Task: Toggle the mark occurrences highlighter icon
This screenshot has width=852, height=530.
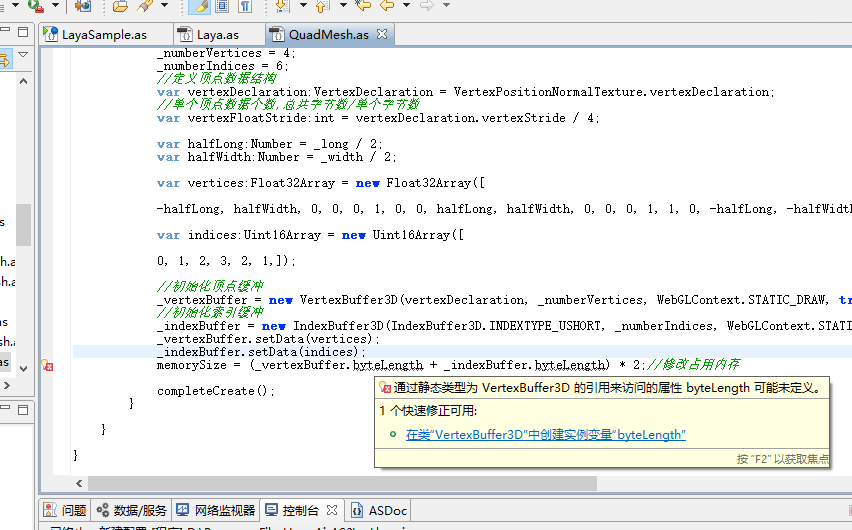Action: pos(199,6)
